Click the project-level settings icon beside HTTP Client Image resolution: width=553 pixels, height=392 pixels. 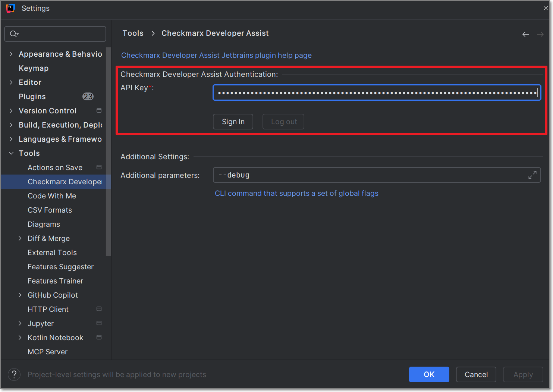(x=99, y=309)
